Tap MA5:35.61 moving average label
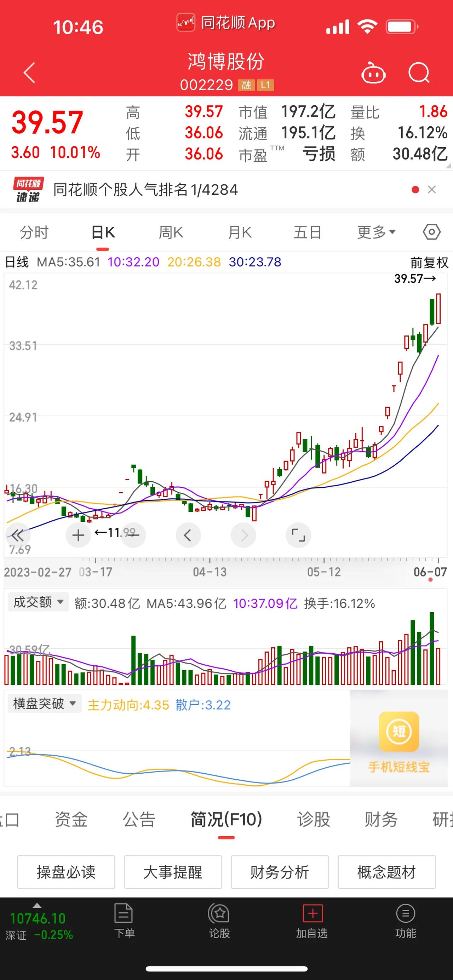The image size is (453, 980). [x=68, y=262]
